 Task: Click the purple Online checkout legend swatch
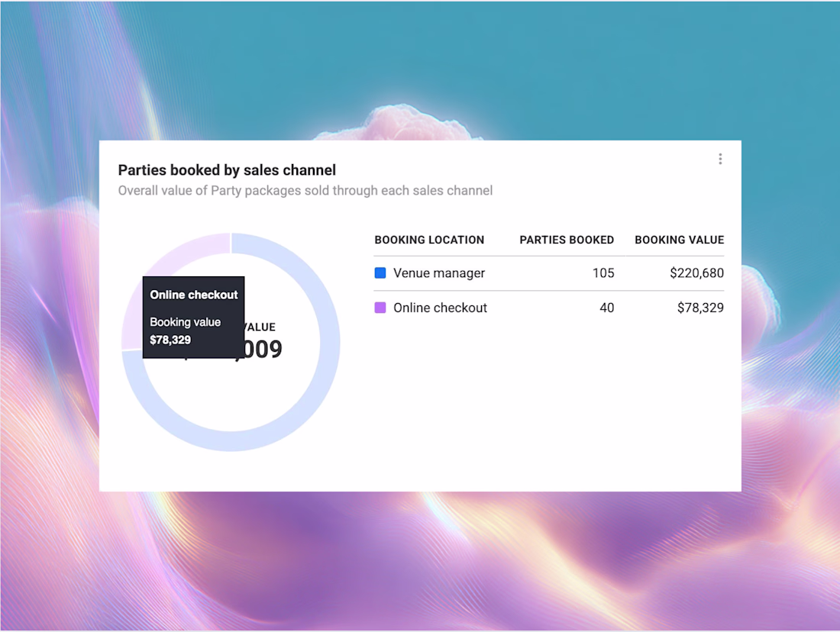(380, 308)
